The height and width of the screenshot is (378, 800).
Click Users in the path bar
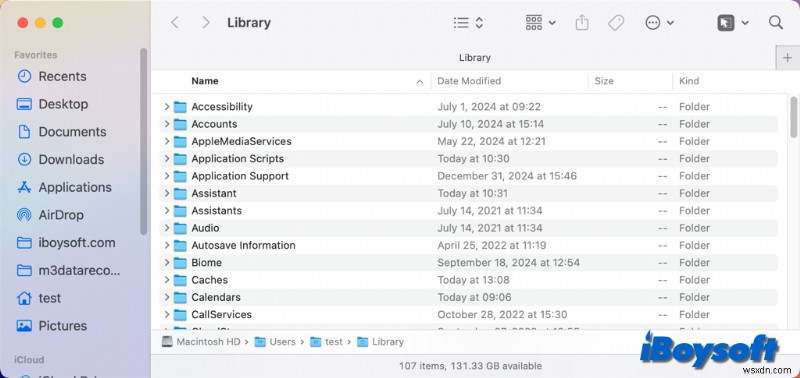coord(275,342)
